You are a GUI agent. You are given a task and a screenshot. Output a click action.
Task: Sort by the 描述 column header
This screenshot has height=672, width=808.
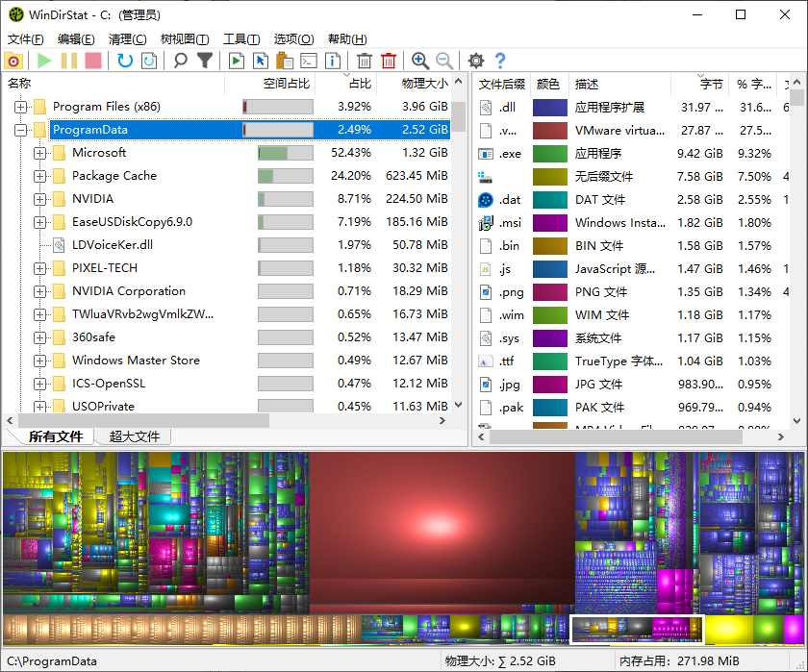coord(620,85)
